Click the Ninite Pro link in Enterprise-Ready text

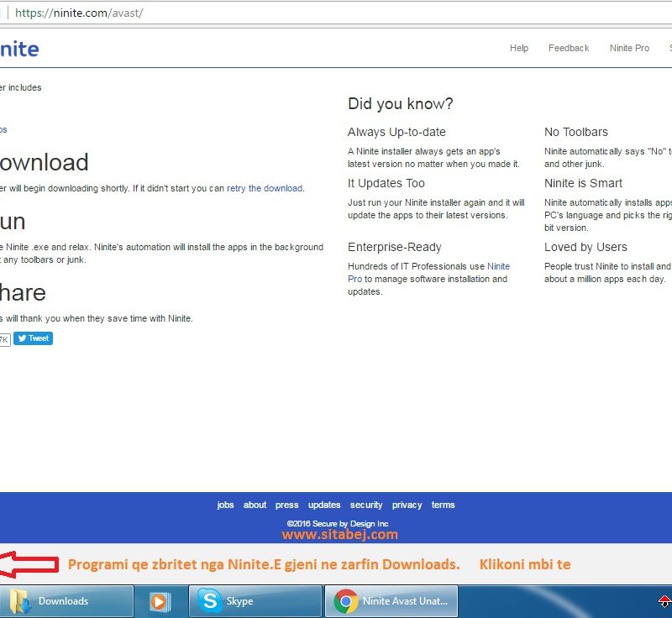[x=498, y=266]
